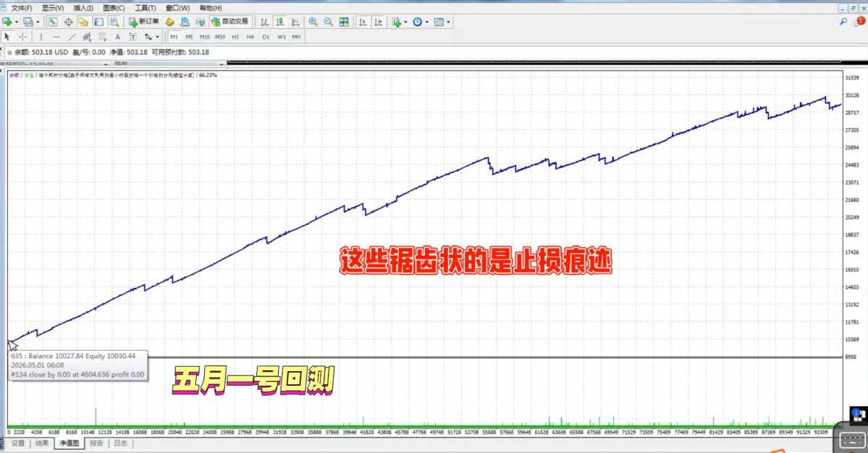Image resolution: width=868 pixels, height=453 pixels.
Task: Toggle the 自动交易 button
Action: 229,22
